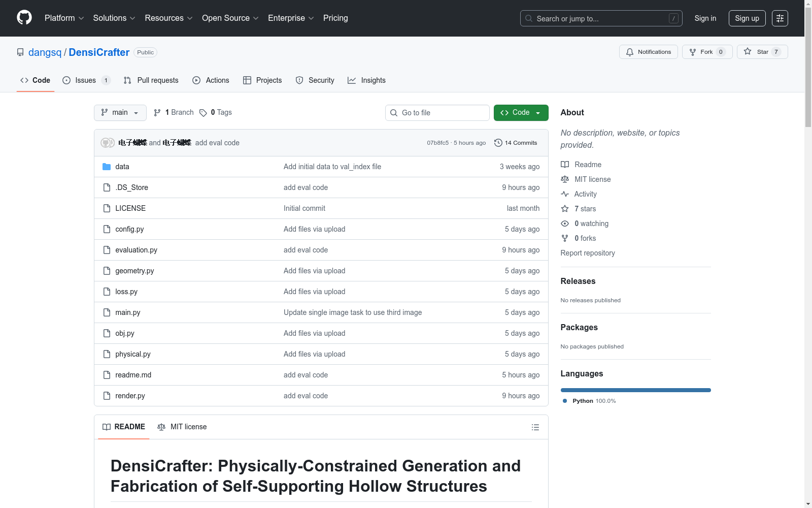This screenshot has width=812, height=508.
Task: Expand the Open Source menu
Action: (230, 18)
